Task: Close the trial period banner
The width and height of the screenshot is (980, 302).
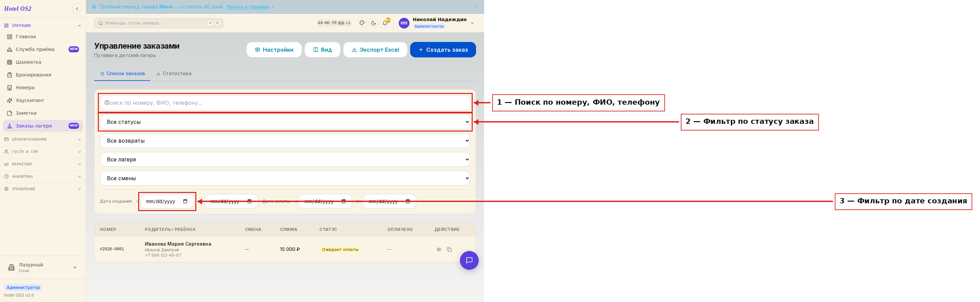Action: 476,7
